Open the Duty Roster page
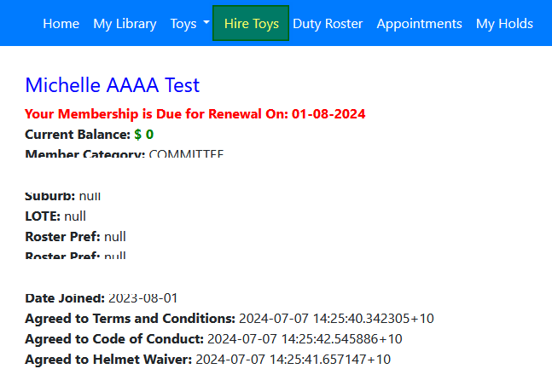The height and width of the screenshot is (392, 552). coord(328,24)
